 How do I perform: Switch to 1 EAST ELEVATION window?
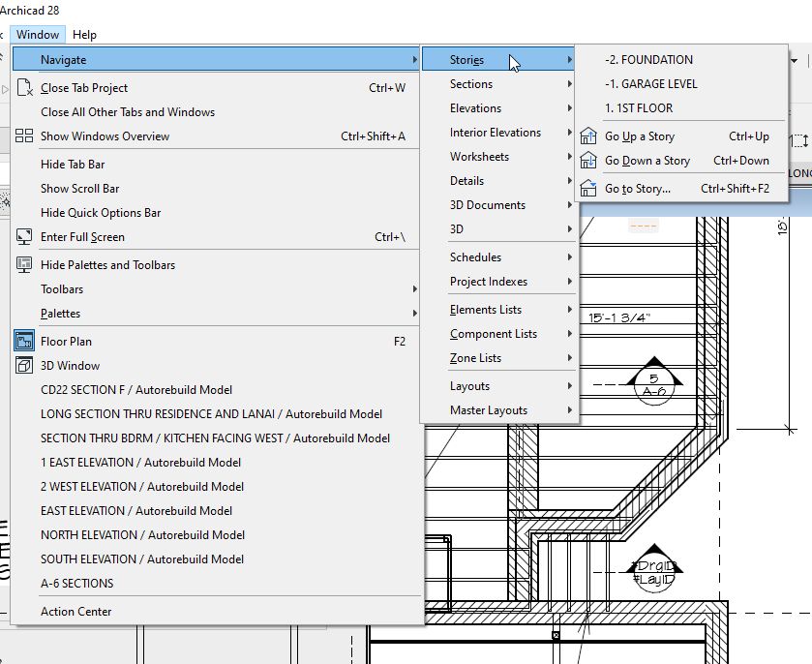216,463
